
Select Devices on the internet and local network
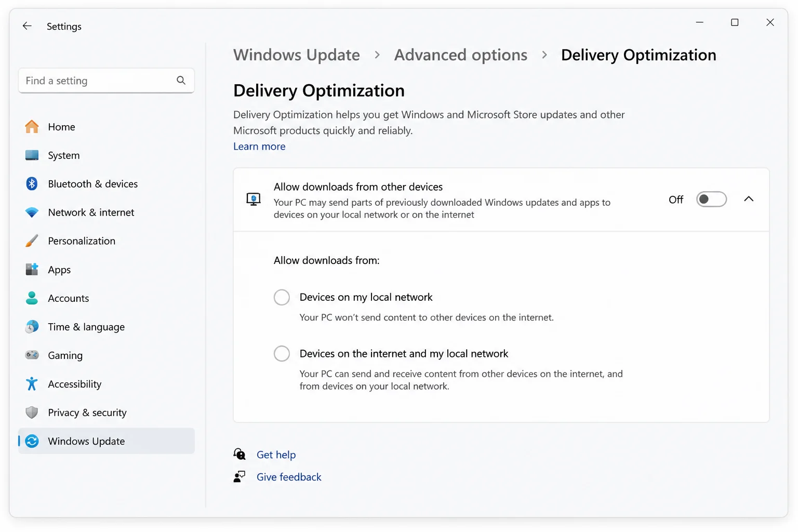pos(282,354)
